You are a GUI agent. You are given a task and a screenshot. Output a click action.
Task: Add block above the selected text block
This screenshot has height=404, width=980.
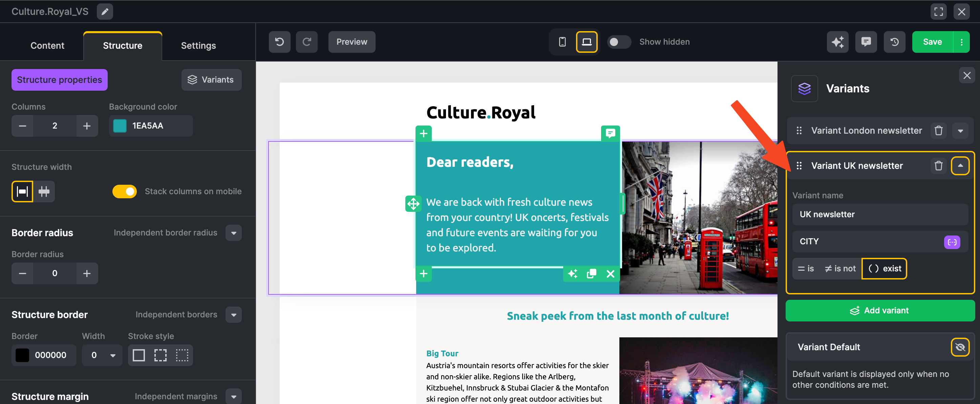[x=423, y=134]
